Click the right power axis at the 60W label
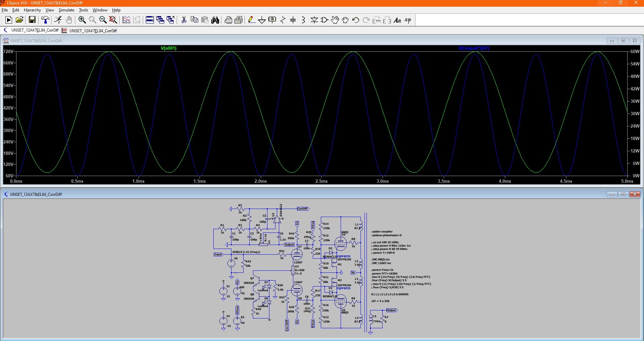This screenshot has height=341, width=644. point(635,51)
